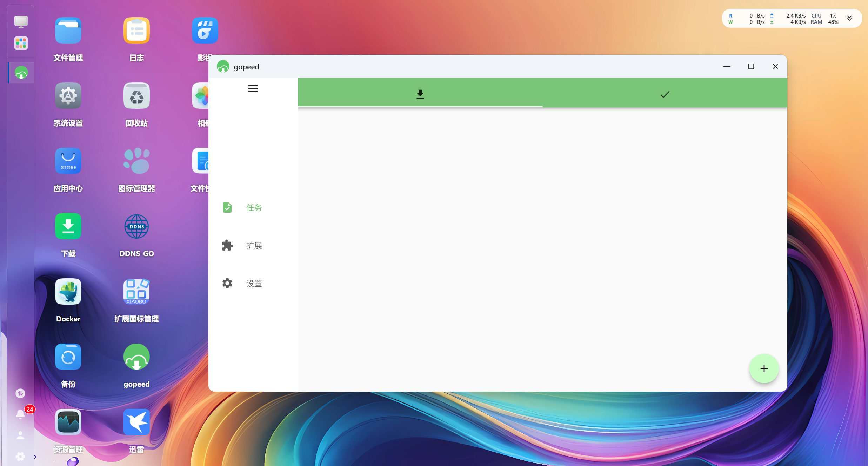Viewport: 868px width, 466px height.
Task: Expand the system monitor widget chevron
Action: (x=849, y=19)
